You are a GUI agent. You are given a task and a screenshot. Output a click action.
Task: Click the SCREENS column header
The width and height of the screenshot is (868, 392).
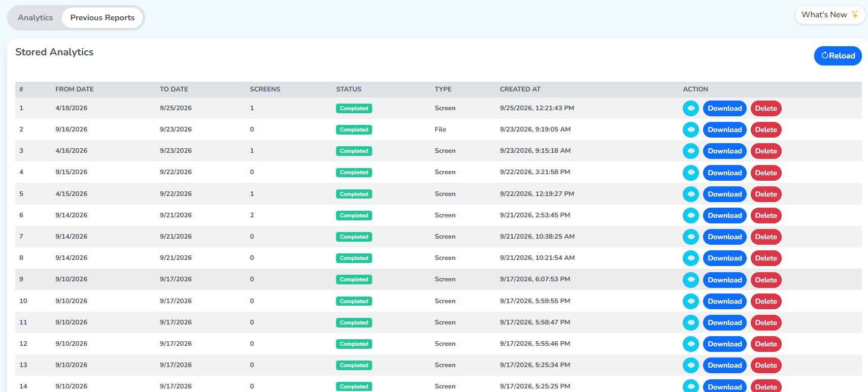pyautogui.click(x=265, y=89)
